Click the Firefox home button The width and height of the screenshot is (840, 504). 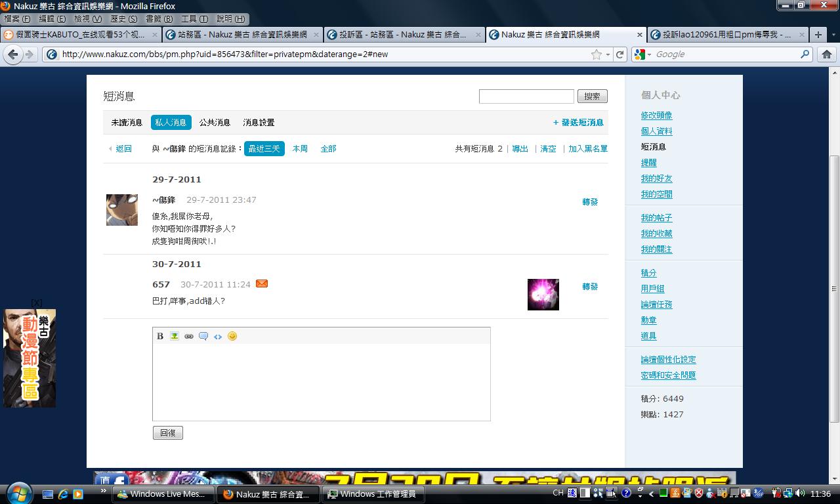826,54
